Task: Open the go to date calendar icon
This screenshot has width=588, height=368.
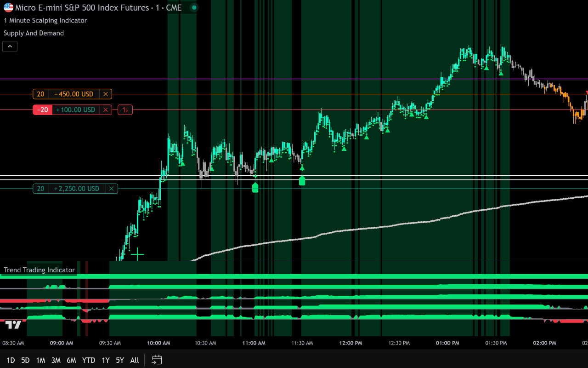Action: point(157,360)
